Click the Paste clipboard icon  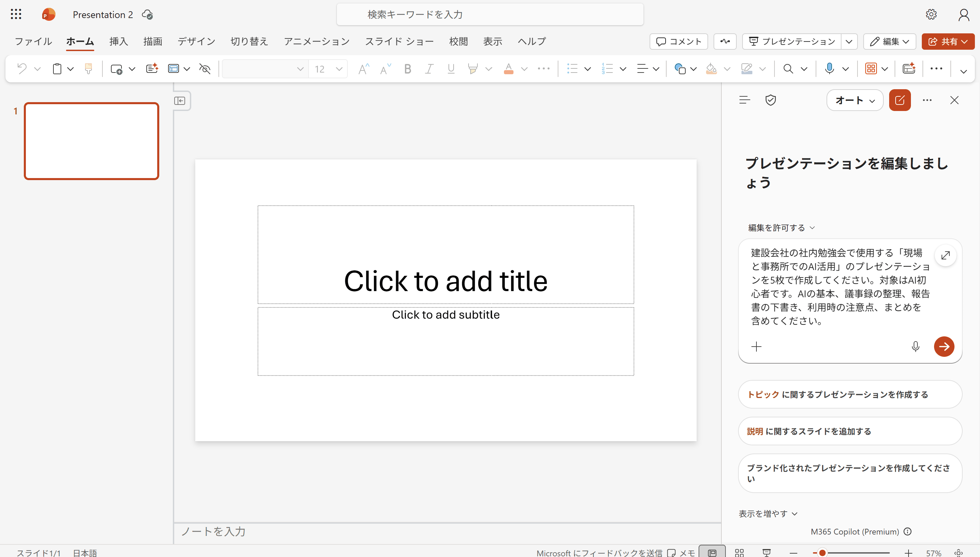[57, 69]
